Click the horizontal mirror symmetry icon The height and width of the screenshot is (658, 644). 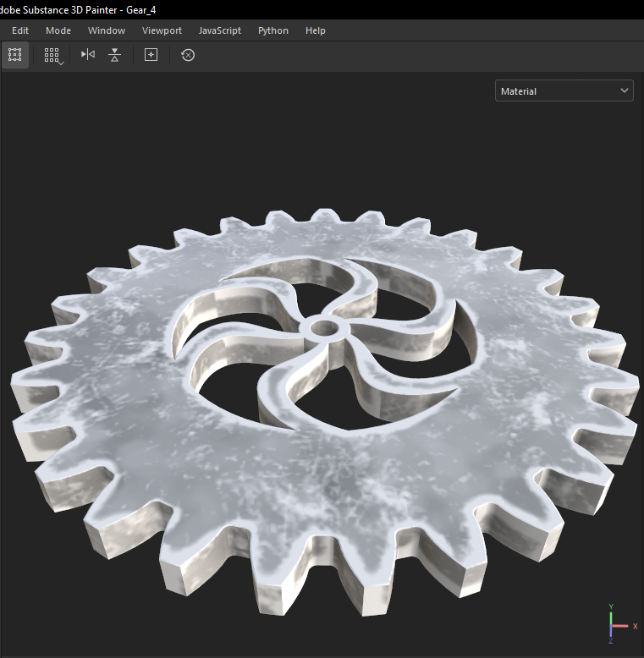[x=88, y=55]
